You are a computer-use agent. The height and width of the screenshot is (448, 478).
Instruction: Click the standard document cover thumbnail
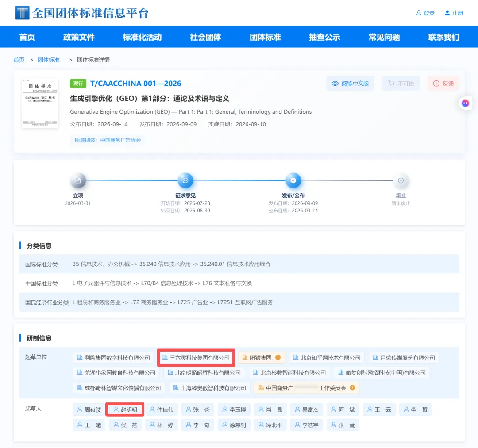(x=40, y=103)
